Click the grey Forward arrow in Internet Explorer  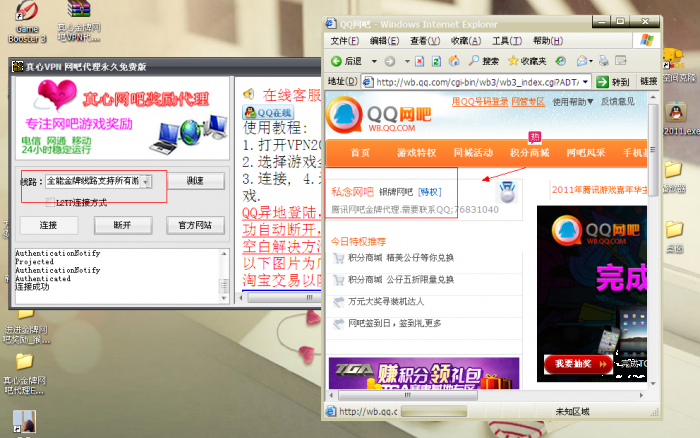tap(390, 61)
